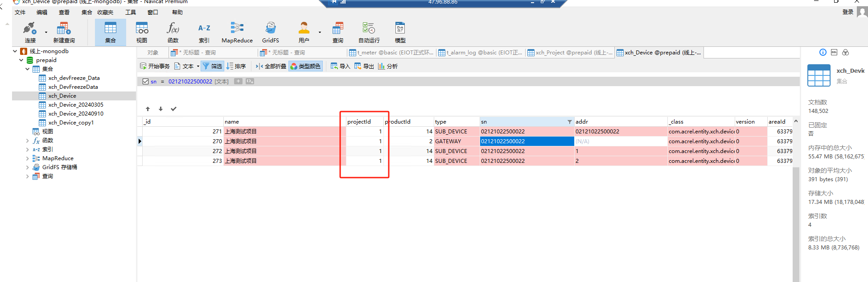
Task: Uncheck the sn filter condition checkbox
Action: [145, 82]
